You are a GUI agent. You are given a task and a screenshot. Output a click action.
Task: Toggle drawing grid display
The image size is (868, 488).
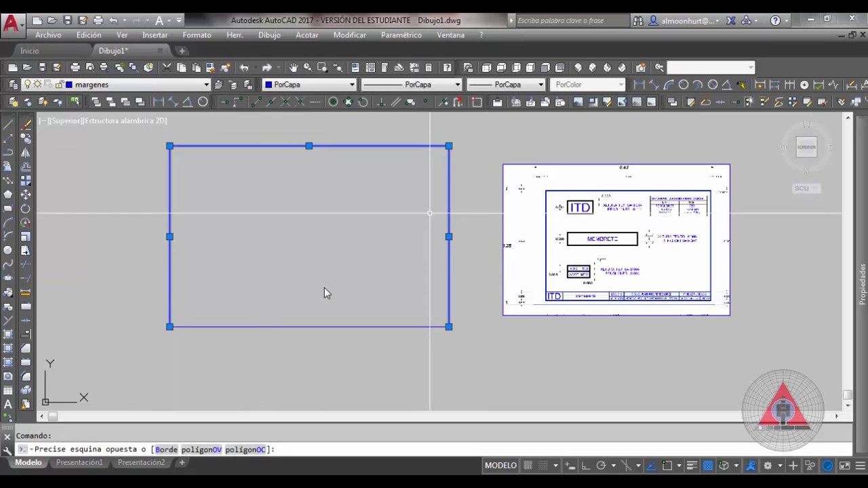coord(528,466)
